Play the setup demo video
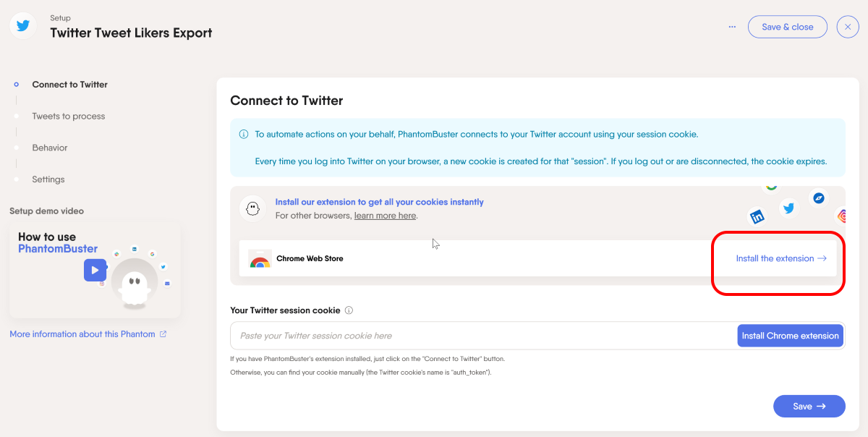 pyautogui.click(x=95, y=270)
